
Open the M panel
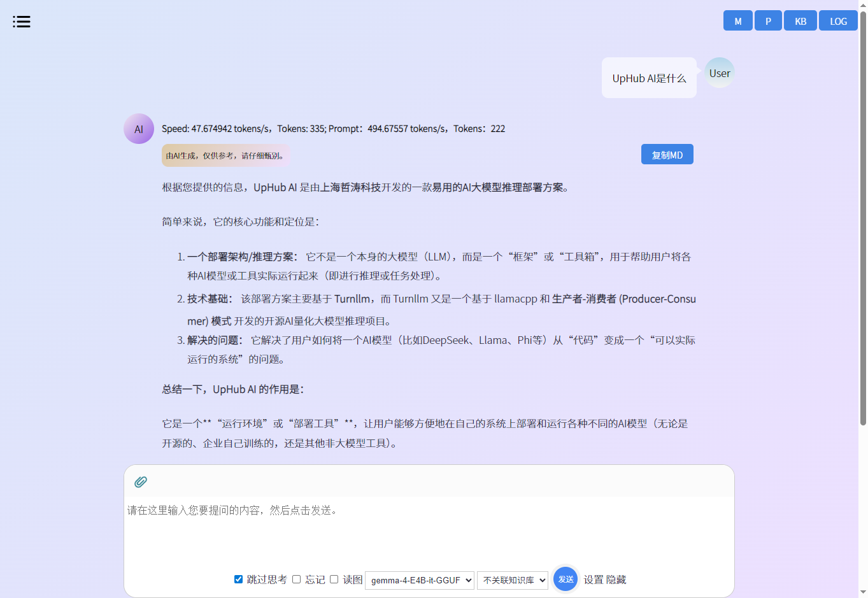(737, 20)
